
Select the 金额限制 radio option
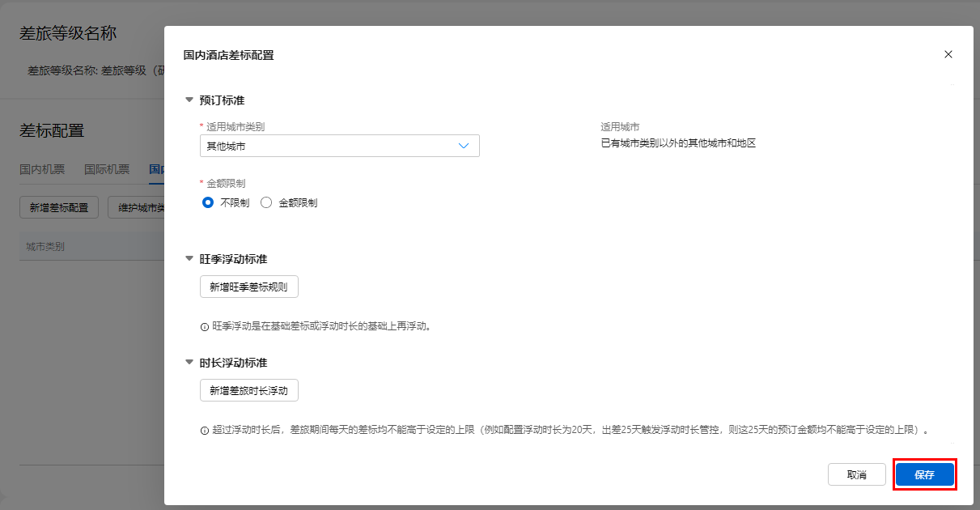tap(266, 203)
